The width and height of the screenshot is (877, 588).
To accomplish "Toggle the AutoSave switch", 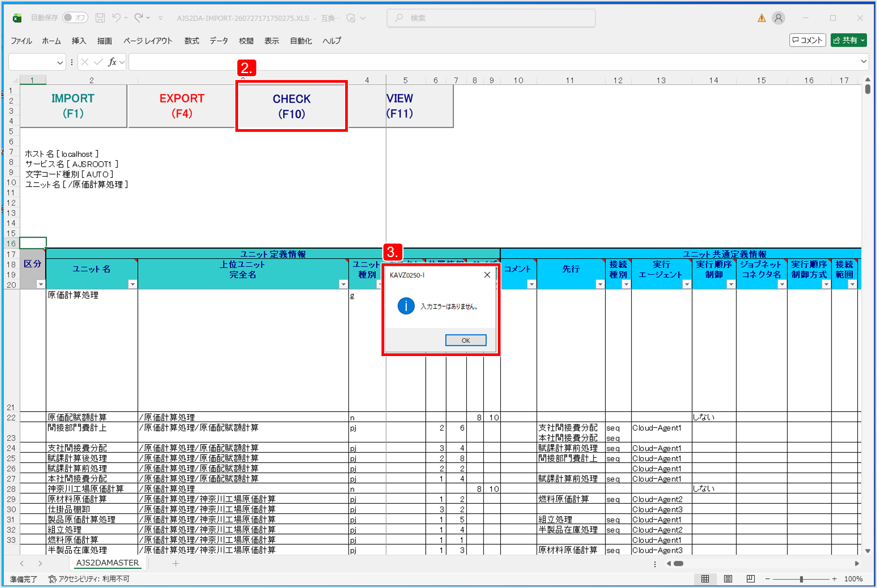I will [x=75, y=18].
